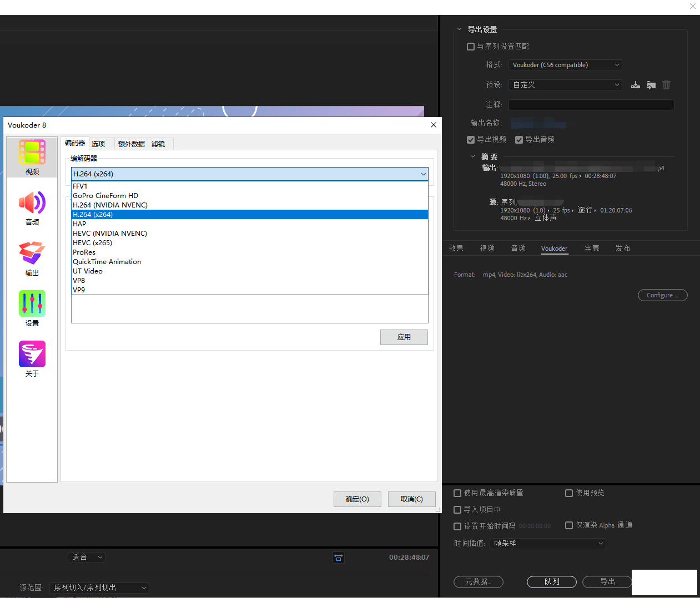Open the 适合 zoom level dropdown
Image resolution: width=700 pixels, height=598 pixels.
click(87, 558)
